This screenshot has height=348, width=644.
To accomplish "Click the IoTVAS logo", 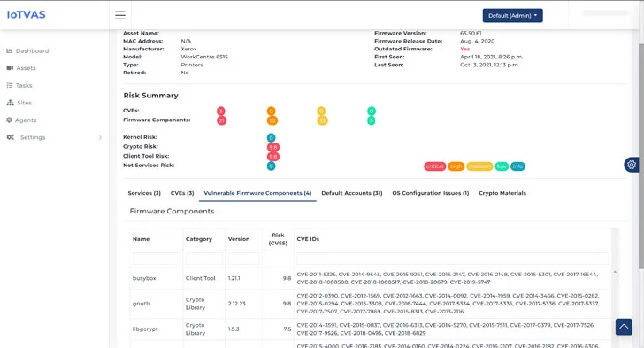I will [x=26, y=15].
